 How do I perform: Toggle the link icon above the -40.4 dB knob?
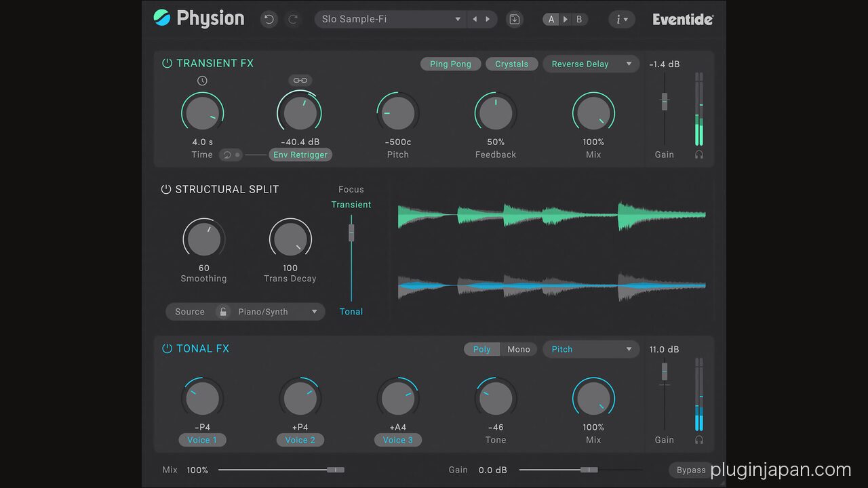coord(300,80)
